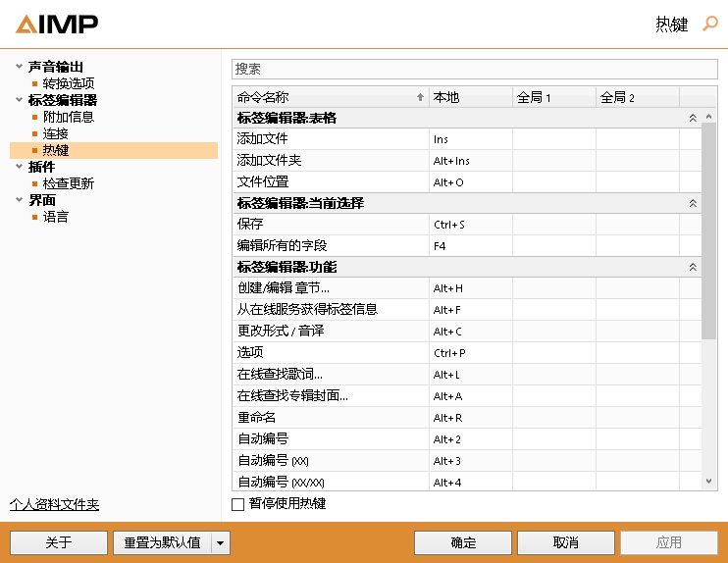728x563 pixels.
Task: Select the 插件 category
Action: coord(41,166)
